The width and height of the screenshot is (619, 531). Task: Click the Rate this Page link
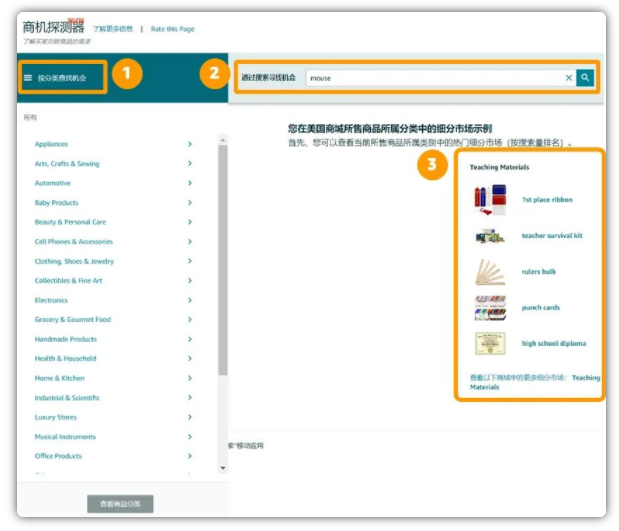(172, 29)
